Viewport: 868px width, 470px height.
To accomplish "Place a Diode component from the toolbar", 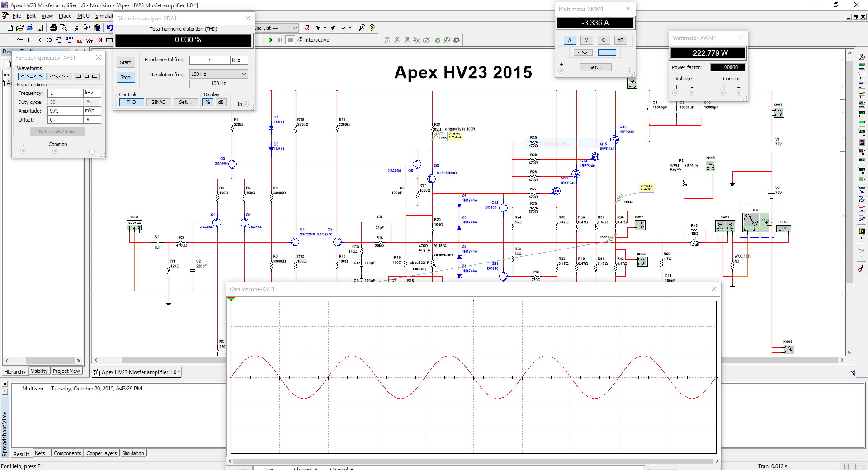I will 30,40.
